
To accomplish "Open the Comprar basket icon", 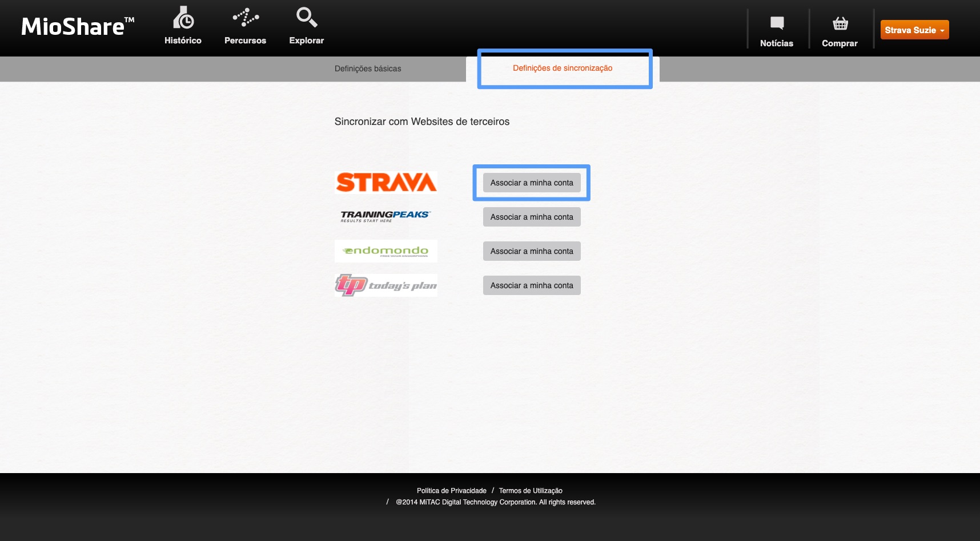I will (840, 23).
